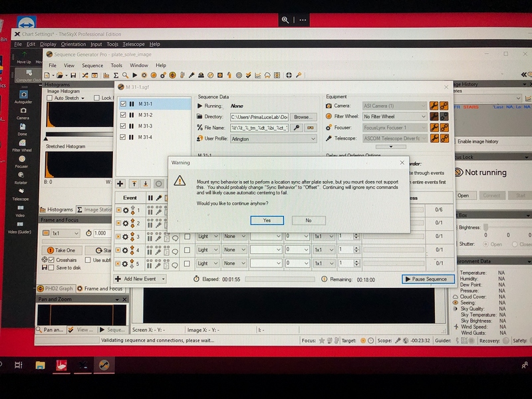Click the Task View taskbar icon
Viewport: 532px width, 399px height.
[x=19, y=365]
